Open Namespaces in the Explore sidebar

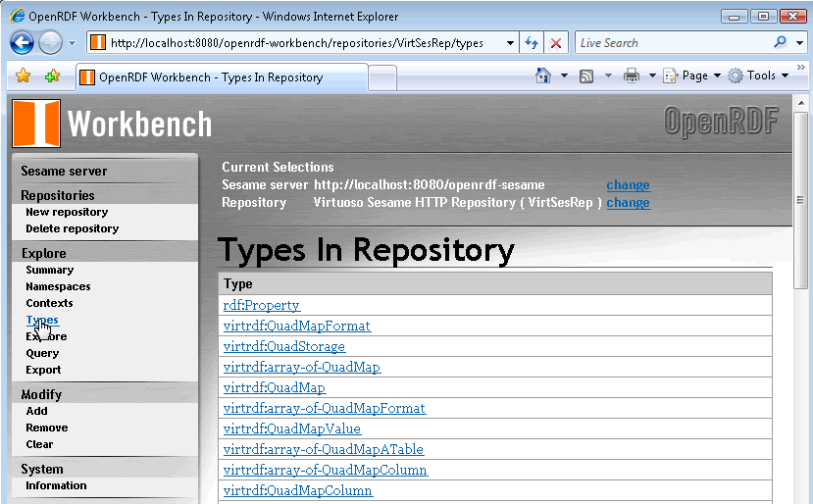tap(58, 286)
